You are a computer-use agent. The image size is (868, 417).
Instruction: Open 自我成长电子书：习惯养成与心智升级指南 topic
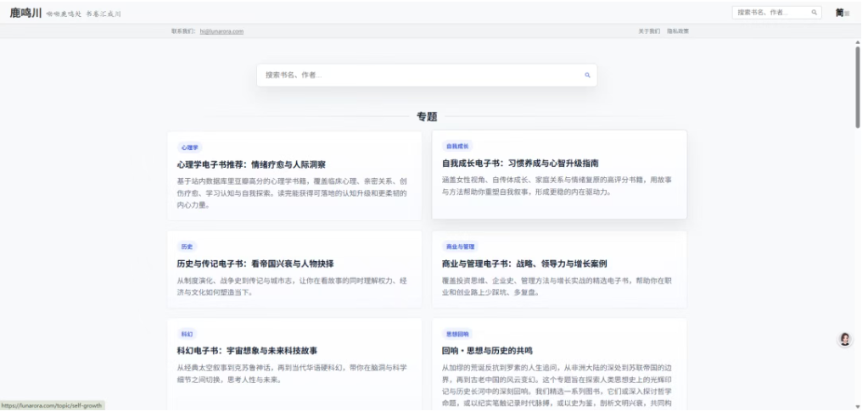pyautogui.click(x=520, y=164)
